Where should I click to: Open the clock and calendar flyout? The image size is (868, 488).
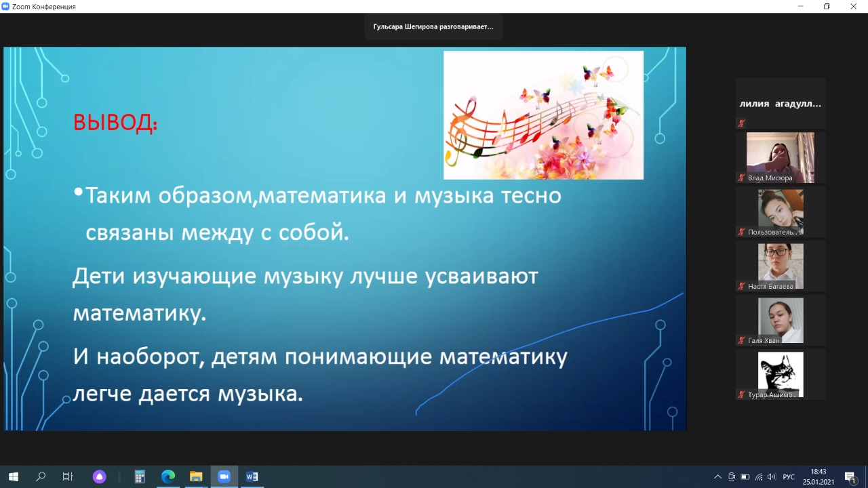pos(818,476)
